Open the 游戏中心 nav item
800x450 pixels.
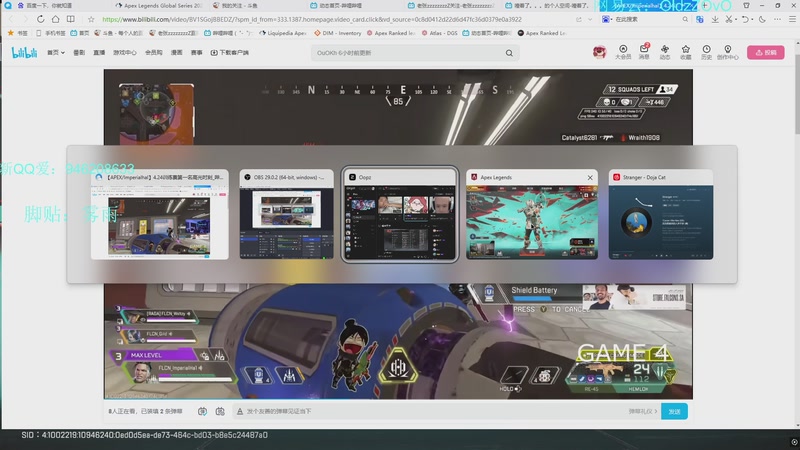124,53
